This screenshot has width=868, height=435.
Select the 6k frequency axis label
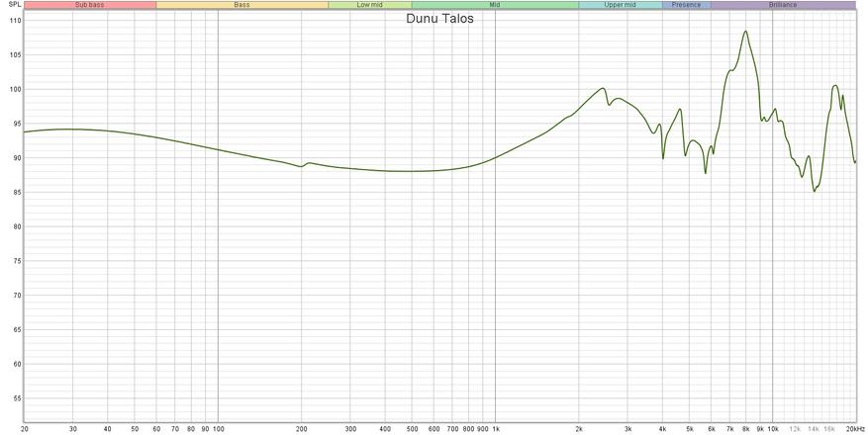point(712,429)
